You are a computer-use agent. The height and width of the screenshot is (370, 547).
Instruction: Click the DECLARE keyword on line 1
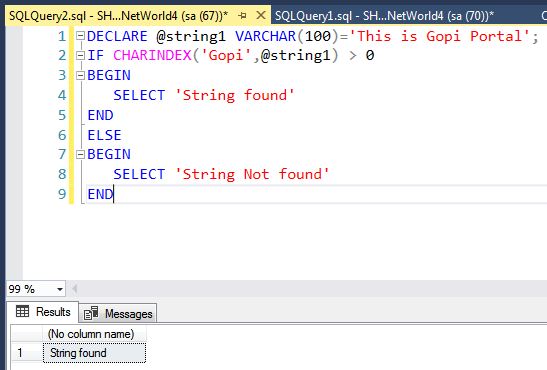click(x=117, y=36)
